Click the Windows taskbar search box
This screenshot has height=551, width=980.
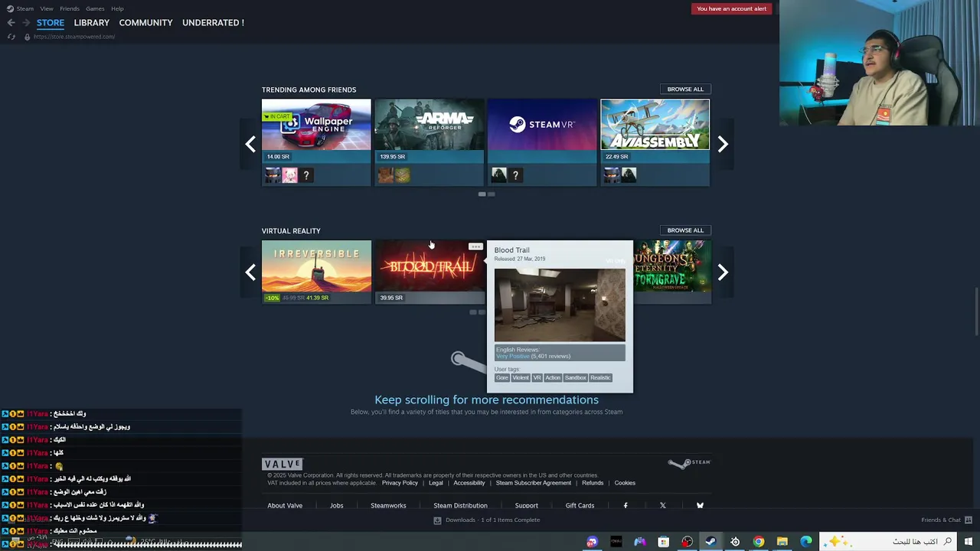[x=888, y=542]
